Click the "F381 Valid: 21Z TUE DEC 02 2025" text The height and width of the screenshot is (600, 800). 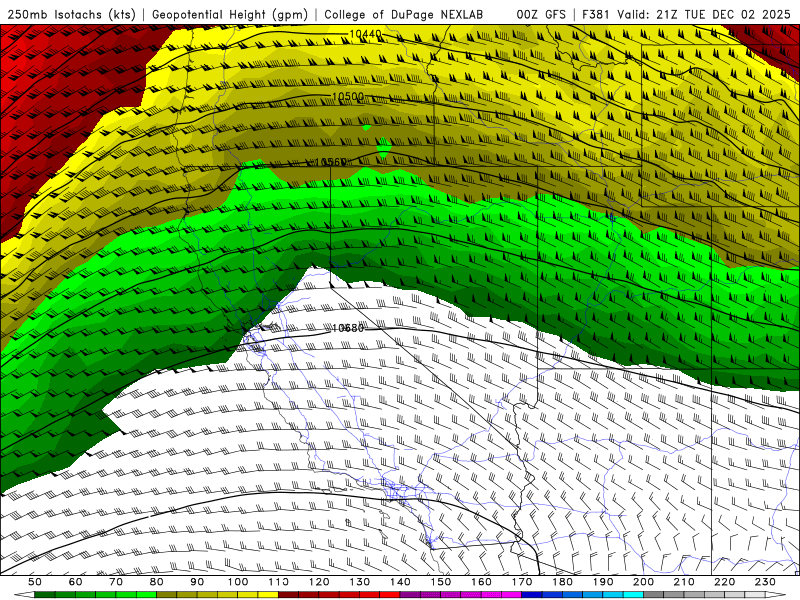(x=686, y=14)
